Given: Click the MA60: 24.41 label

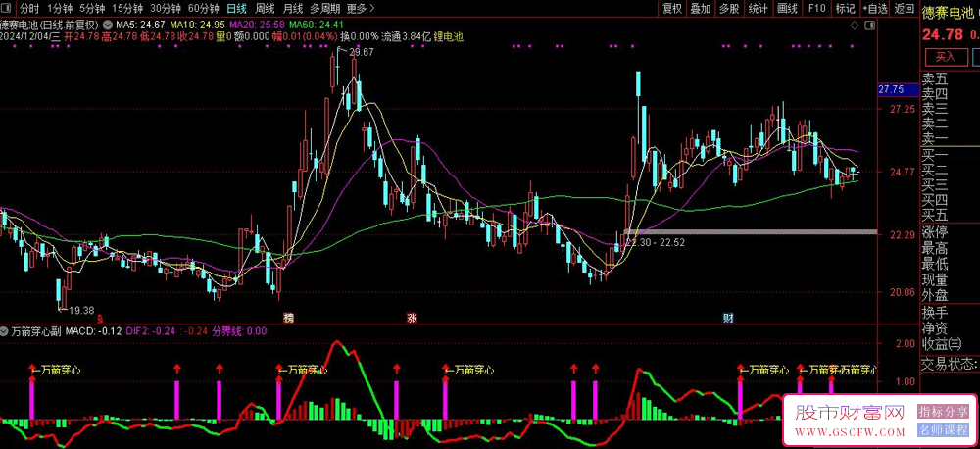Looking at the screenshot, I should click(317, 25).
